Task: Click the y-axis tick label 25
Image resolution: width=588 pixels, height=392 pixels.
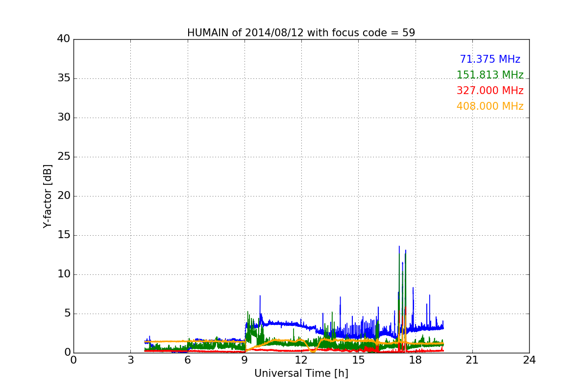Action: click(63, 157)
